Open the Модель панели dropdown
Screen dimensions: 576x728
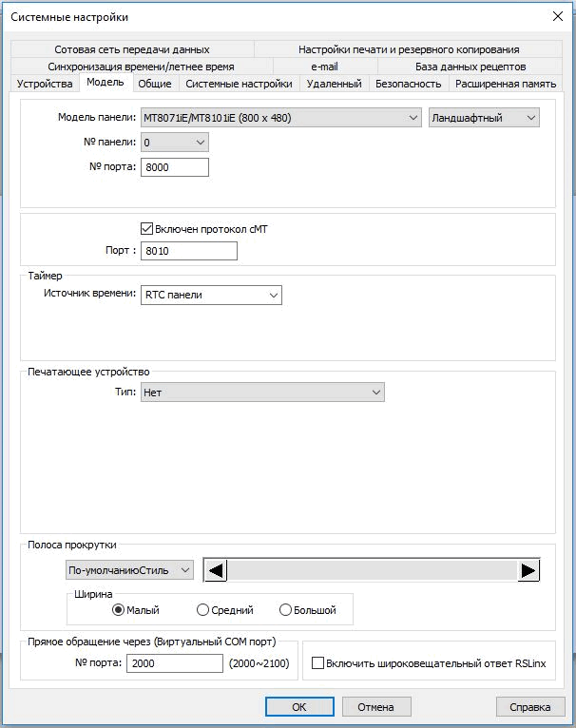(x=281, y=118)
